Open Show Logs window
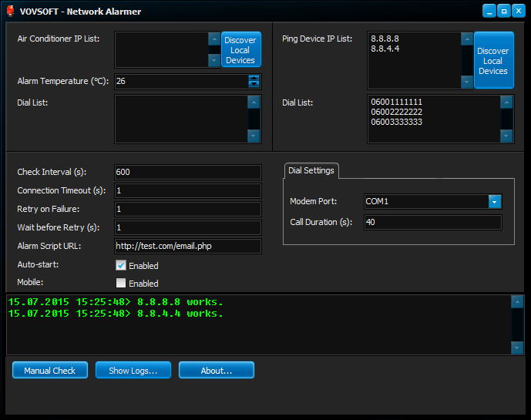 pos(133,371)
